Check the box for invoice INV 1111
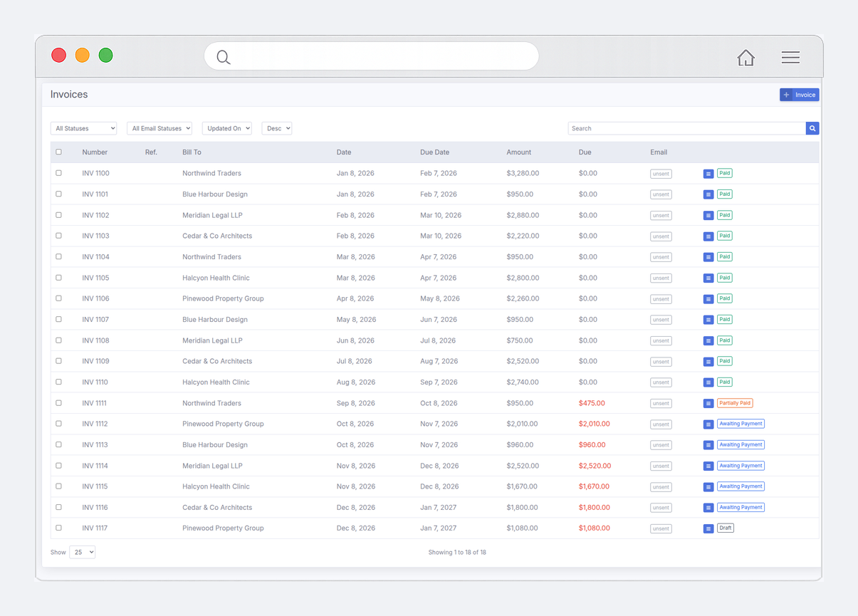The height and width of the screenshot is (616, 858). tap(59, 403)
